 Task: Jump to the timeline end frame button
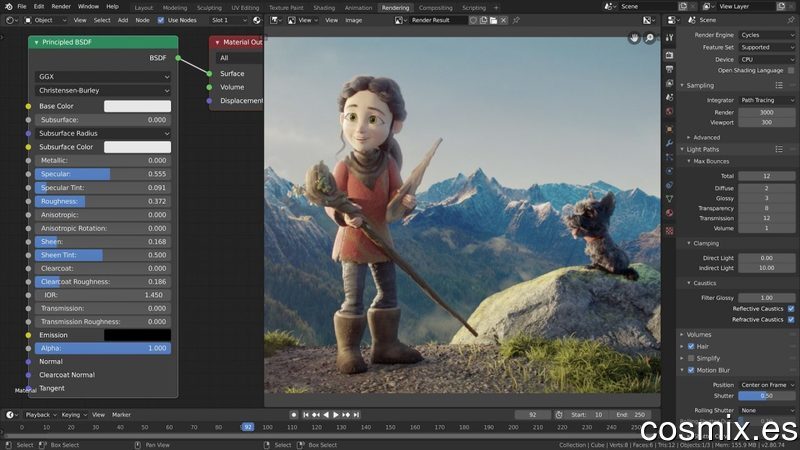click(x=356, y=415)
